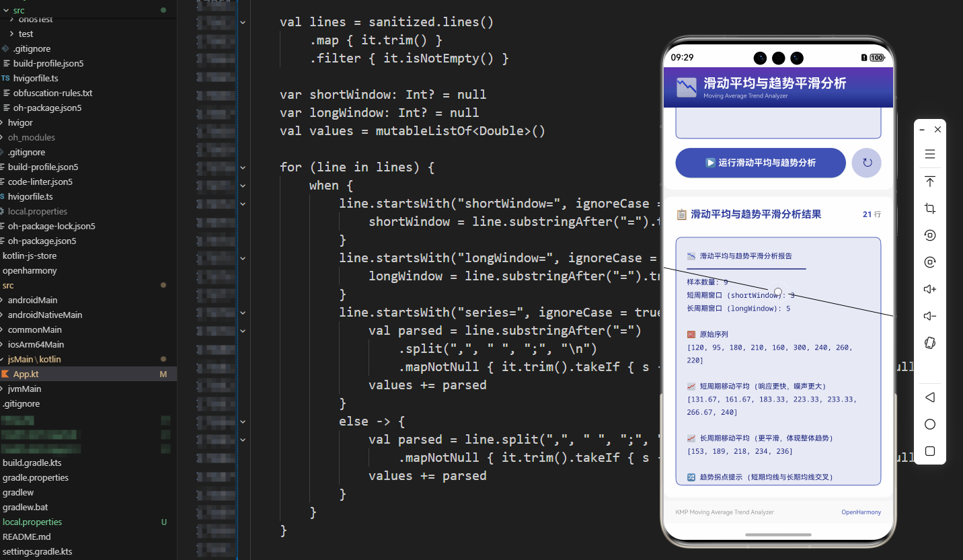Tap the circular refresh button in the app

click(867, 163)
